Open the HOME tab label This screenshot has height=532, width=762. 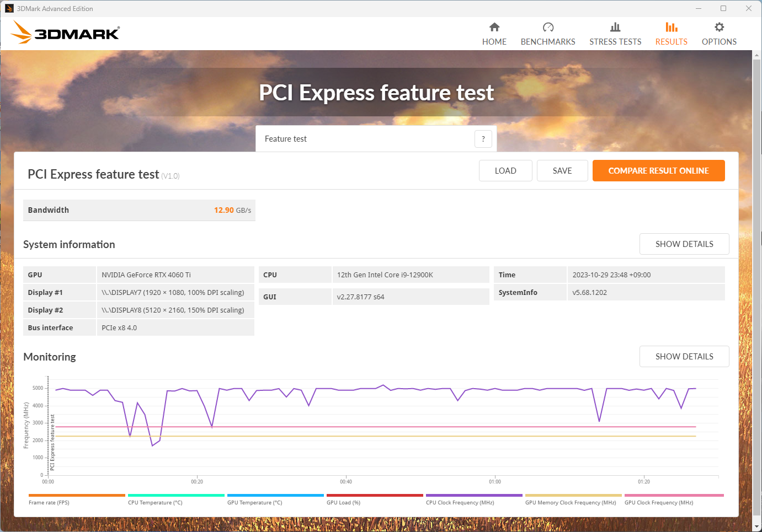(x=494, y=42)
